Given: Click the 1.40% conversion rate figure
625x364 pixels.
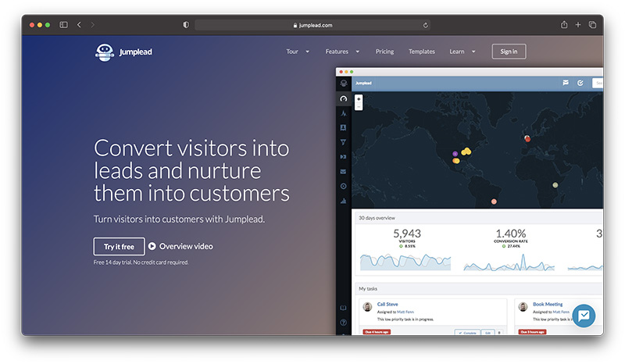Looking at the screenshot, I should (511, 234).
